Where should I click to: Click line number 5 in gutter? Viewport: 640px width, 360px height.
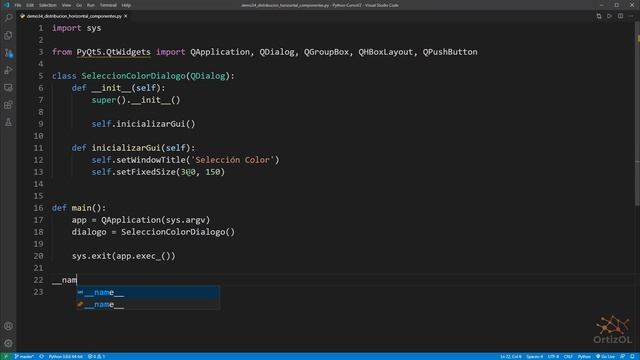coord(40,76)
